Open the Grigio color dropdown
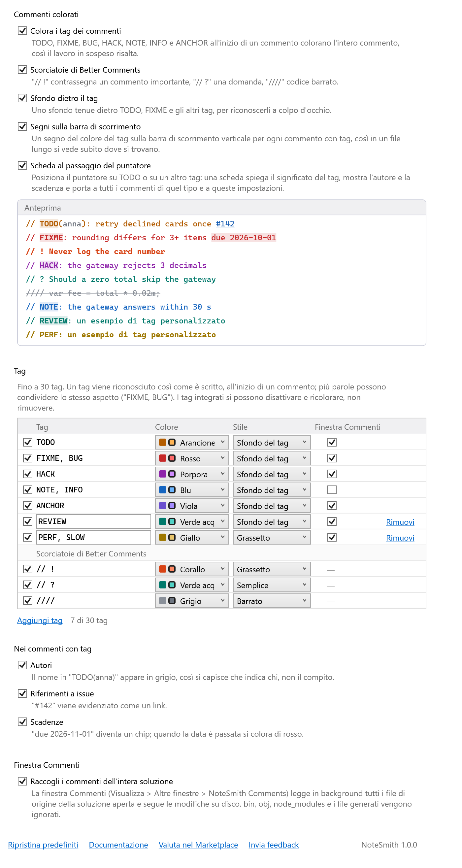Image resolution: width=462 pixels, height=868 pixels. point(192,601)
